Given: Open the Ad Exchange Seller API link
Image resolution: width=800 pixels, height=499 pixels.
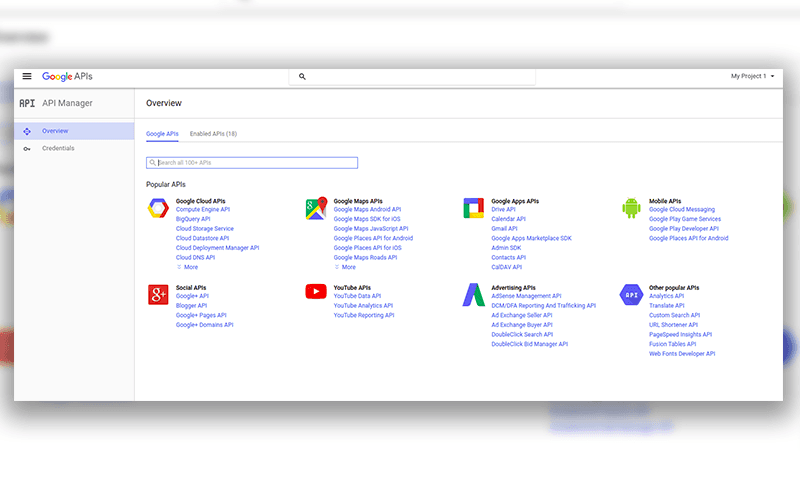Looking at the screenshot, I should click(x=522, y=316).
